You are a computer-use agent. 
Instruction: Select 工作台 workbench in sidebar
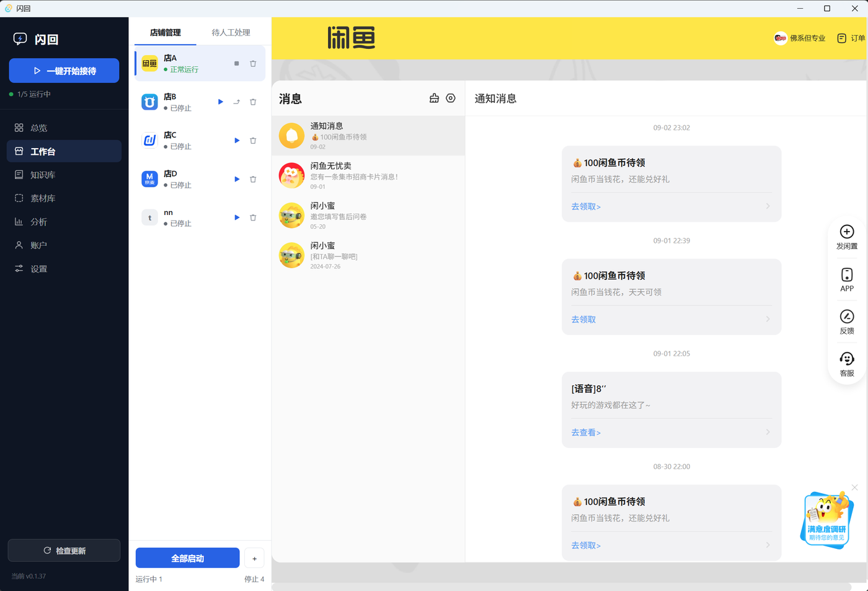[64, 151]
